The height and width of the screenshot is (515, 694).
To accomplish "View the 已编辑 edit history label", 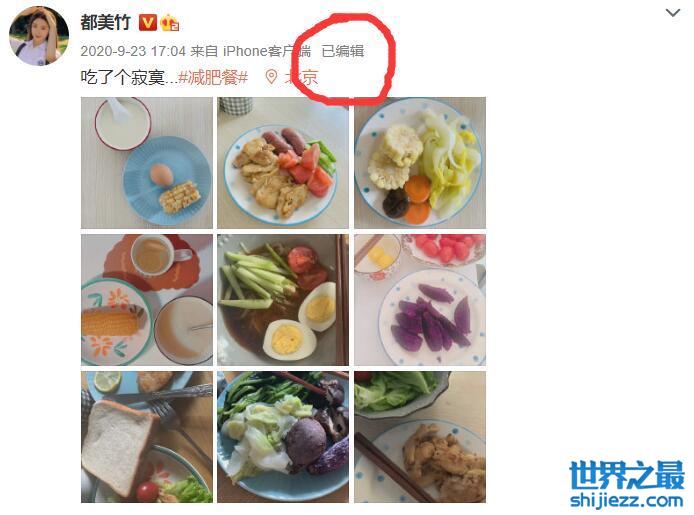I will (343, 51).
